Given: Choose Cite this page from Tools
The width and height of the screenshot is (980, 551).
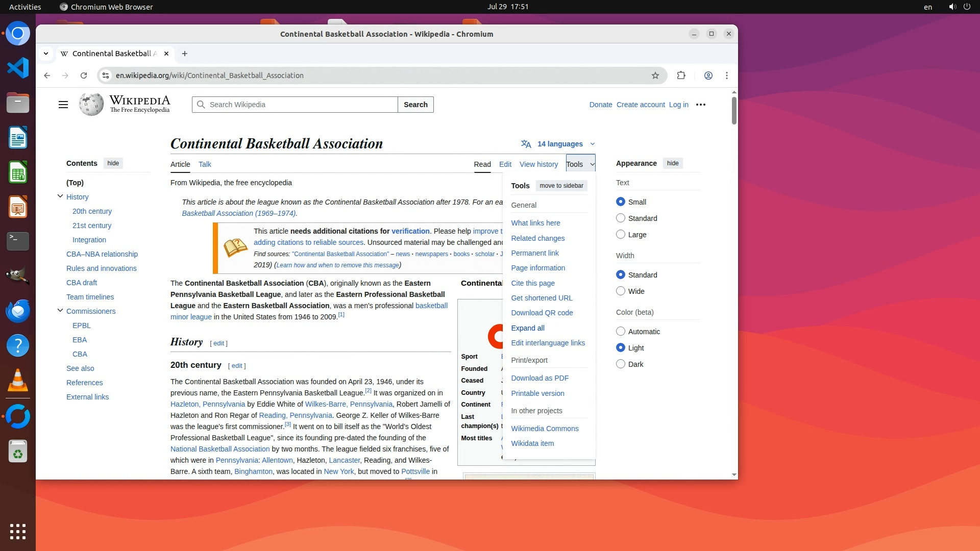Looking at the screenshot, I should 533,283.
